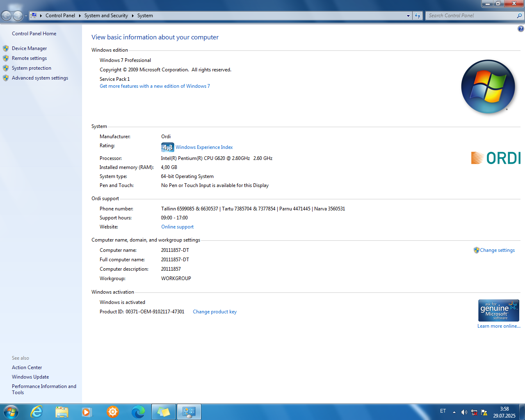
Task: Select System in the breadcrumb
Action: [x=145, y=16]
